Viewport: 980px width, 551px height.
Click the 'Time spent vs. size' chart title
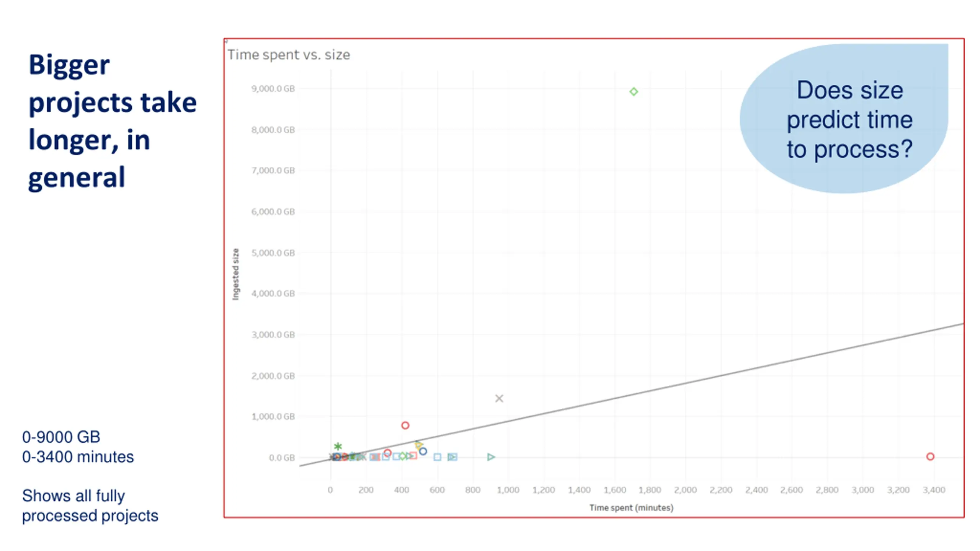click(289, 55)
